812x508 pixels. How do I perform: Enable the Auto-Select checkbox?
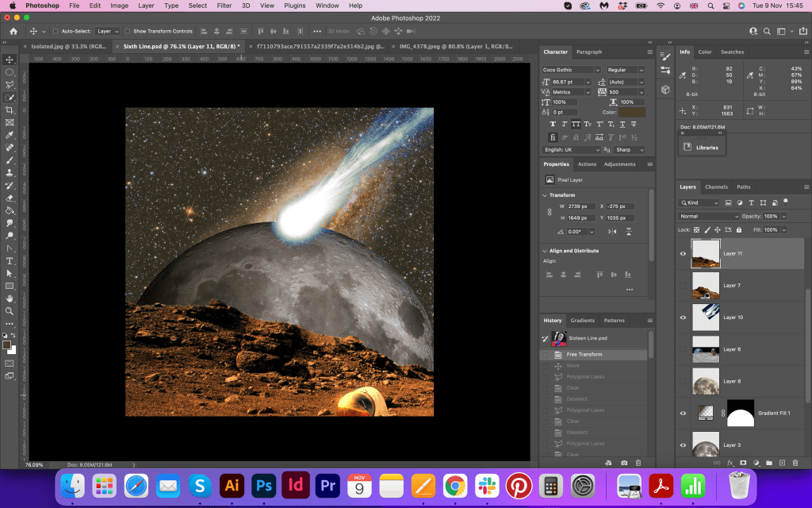56,31
